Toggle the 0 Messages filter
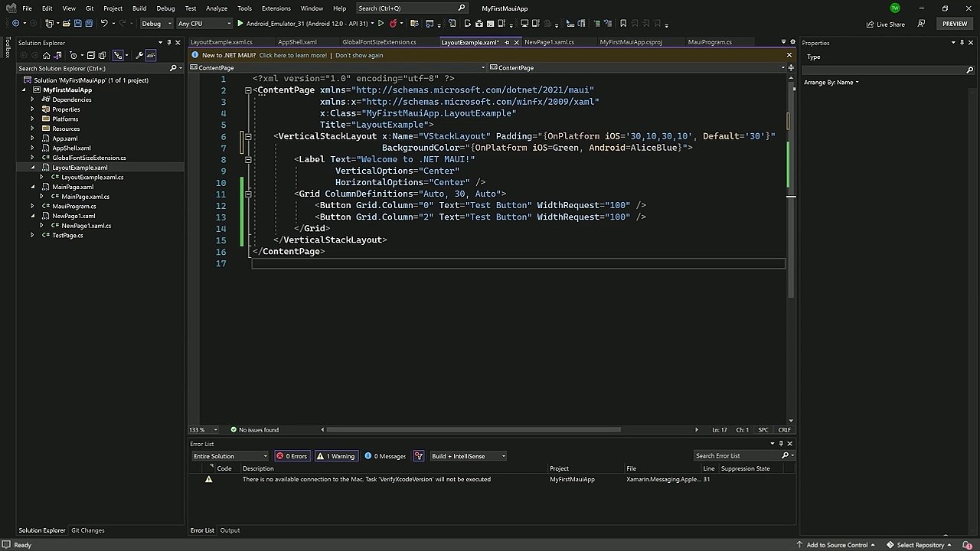The width and height of the screenshot is (980, 551). [x=385, y=456]
